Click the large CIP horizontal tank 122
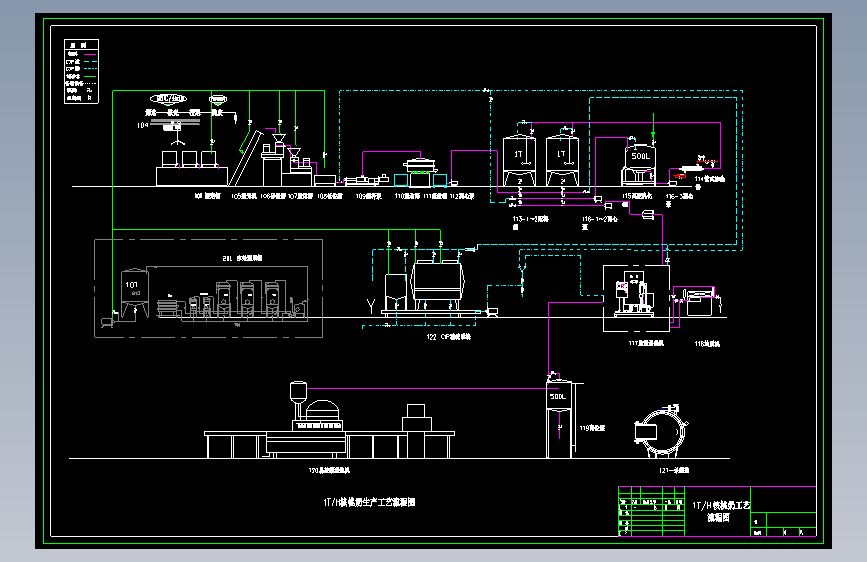 (437, 285)
